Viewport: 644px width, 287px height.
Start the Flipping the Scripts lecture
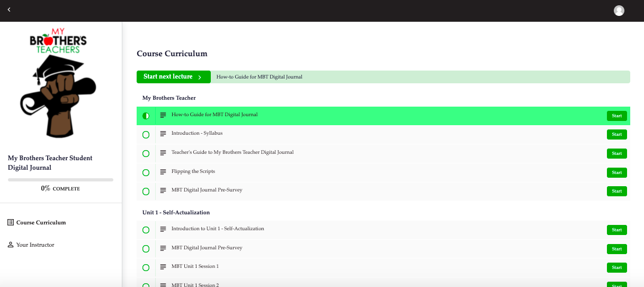(616, 172)
